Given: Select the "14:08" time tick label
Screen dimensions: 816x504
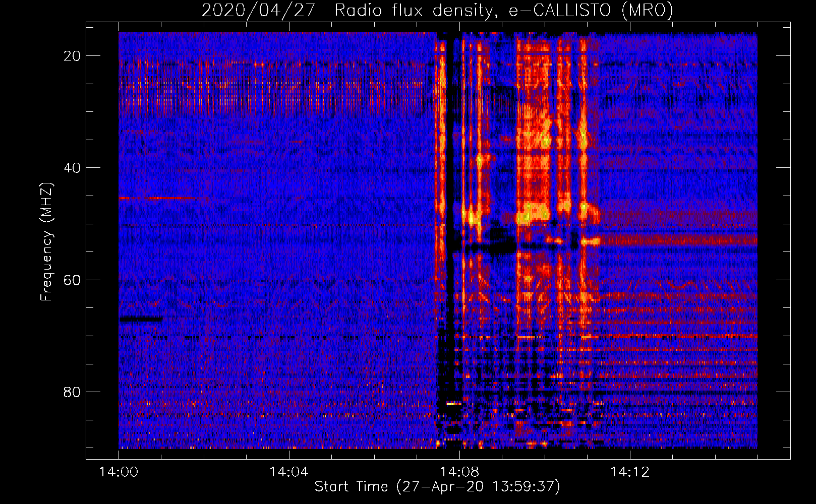Looking at the screenshot, I should [x=459, y=472].
